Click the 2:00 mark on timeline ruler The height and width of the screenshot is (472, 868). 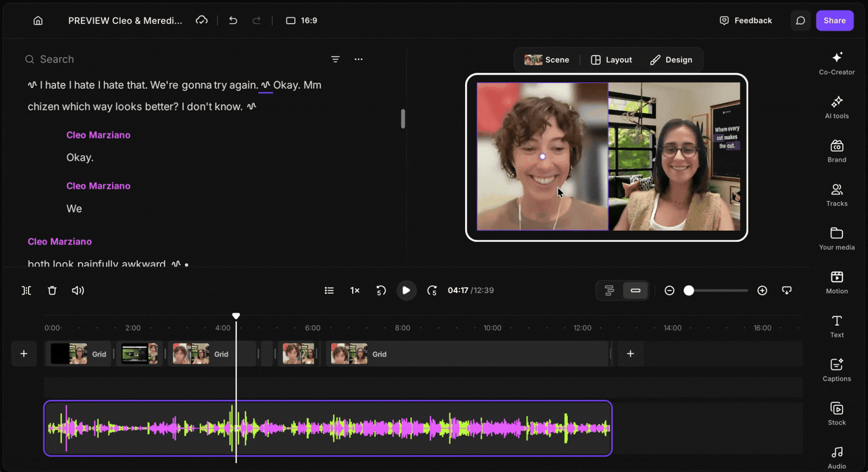click(x=133, y=328)
